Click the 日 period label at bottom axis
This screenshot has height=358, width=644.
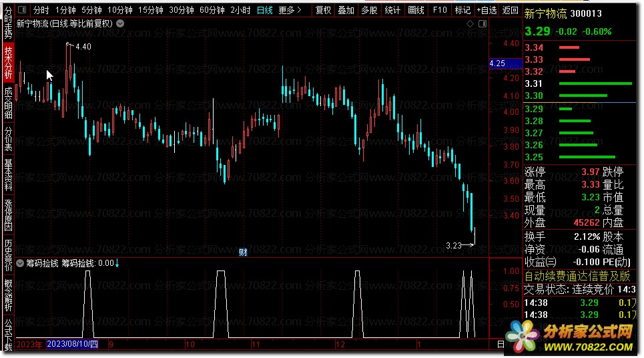pyautogui.click(x=501, y=345)
